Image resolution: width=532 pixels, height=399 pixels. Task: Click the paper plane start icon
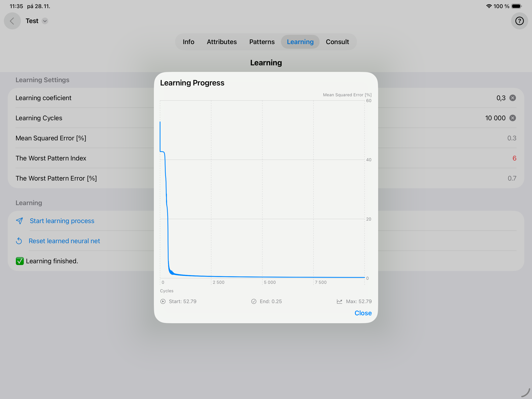pos(20,221)
